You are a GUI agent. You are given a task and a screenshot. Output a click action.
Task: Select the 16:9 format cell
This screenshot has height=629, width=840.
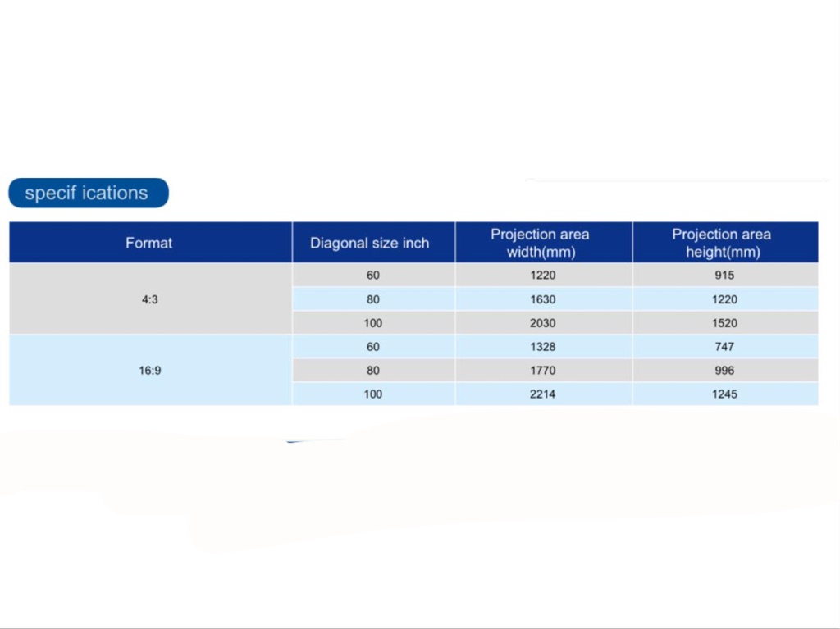click(149, 370)
